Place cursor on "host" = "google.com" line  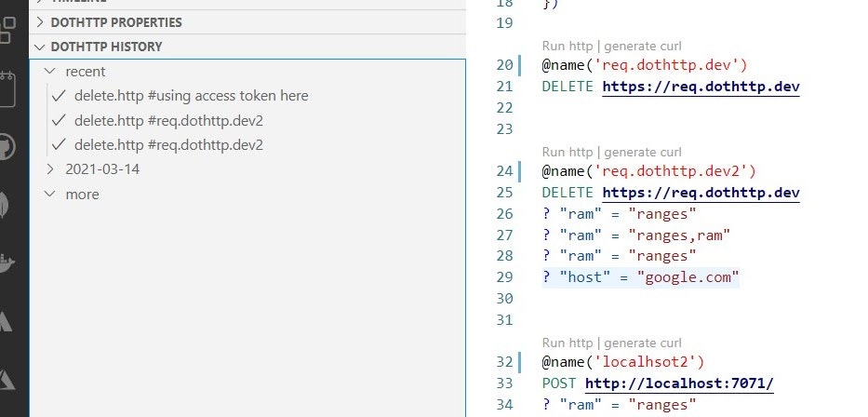(x=640, y=276)
